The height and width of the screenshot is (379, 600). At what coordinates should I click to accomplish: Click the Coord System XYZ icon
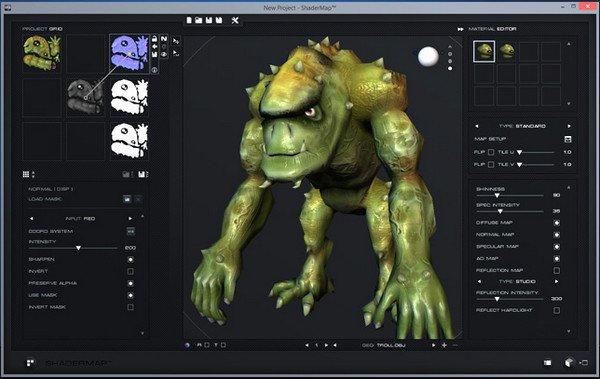click(130, 231)
